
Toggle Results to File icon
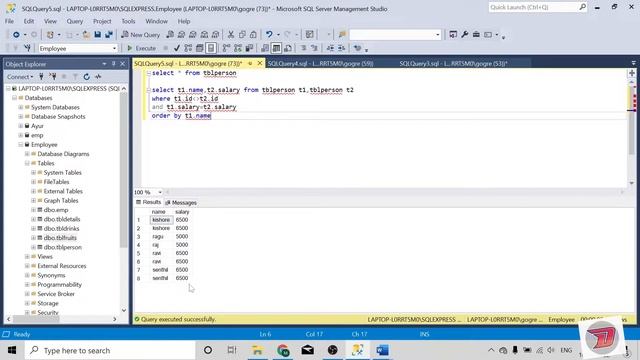(x=288, y=48)
